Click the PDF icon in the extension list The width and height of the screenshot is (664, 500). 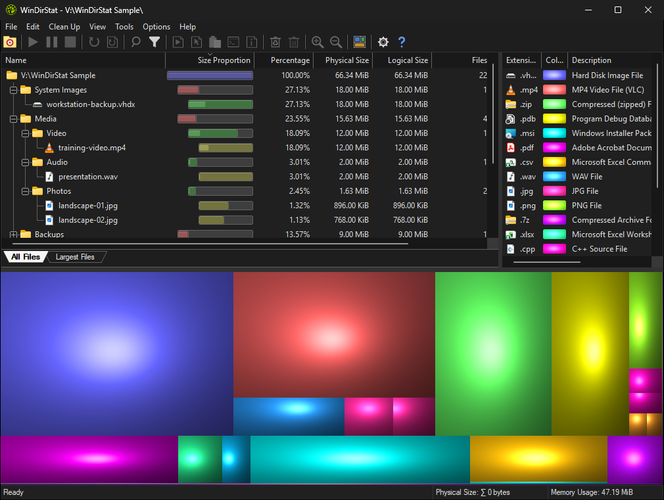click(x=511, y=148)
